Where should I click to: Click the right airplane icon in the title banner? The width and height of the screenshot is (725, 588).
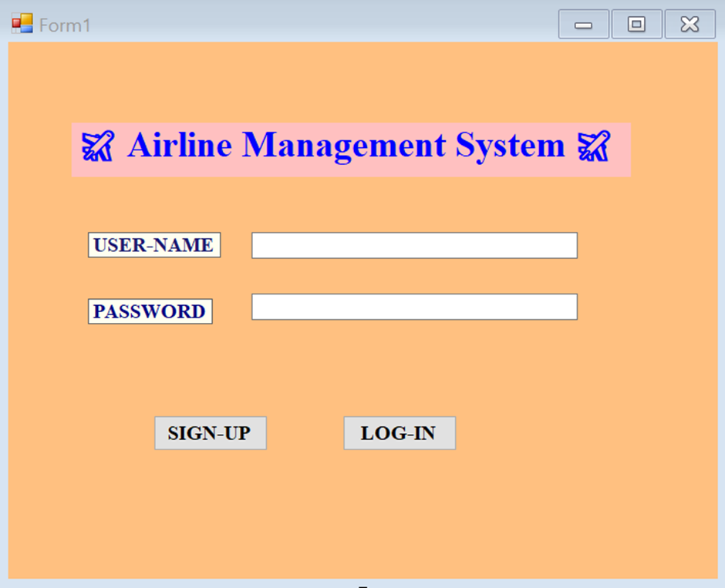click(x=595, y=145)
